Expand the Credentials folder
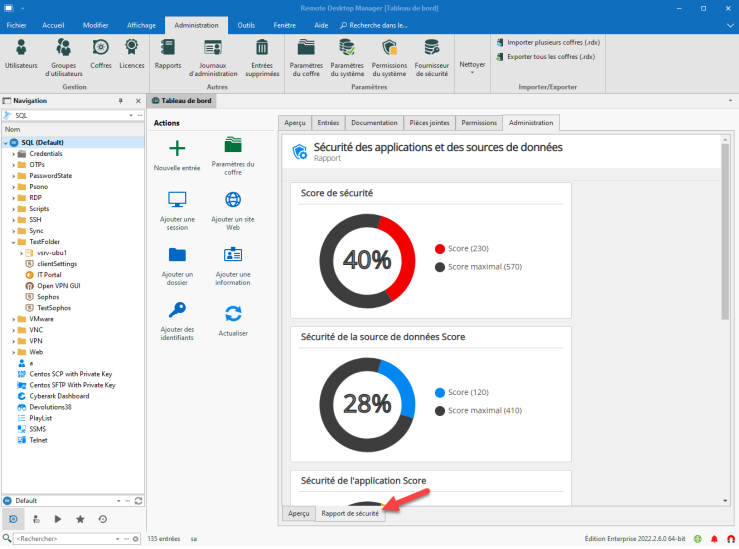This screenshot has height=549, width=739. pos(14,153)
